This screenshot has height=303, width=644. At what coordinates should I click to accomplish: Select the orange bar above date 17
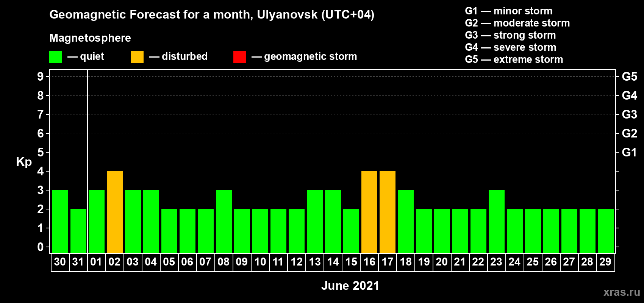(388, 212)
